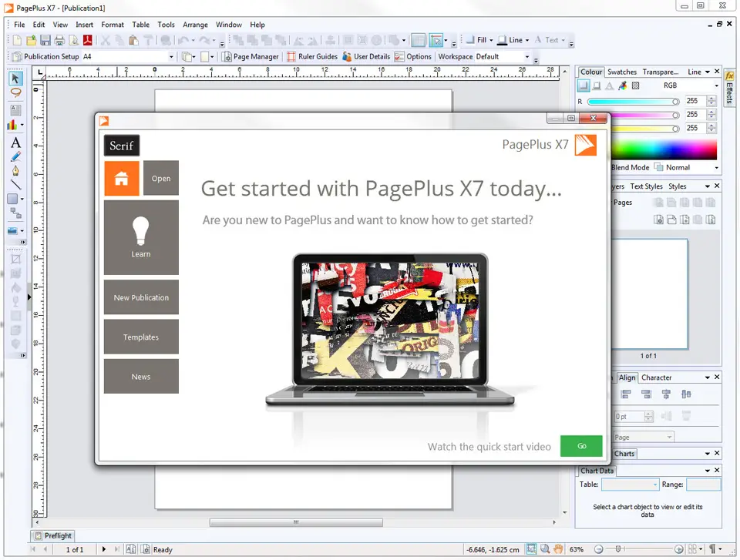740x560 pixels.
Task: Click the colour spectrum bar
Action: 664,150
